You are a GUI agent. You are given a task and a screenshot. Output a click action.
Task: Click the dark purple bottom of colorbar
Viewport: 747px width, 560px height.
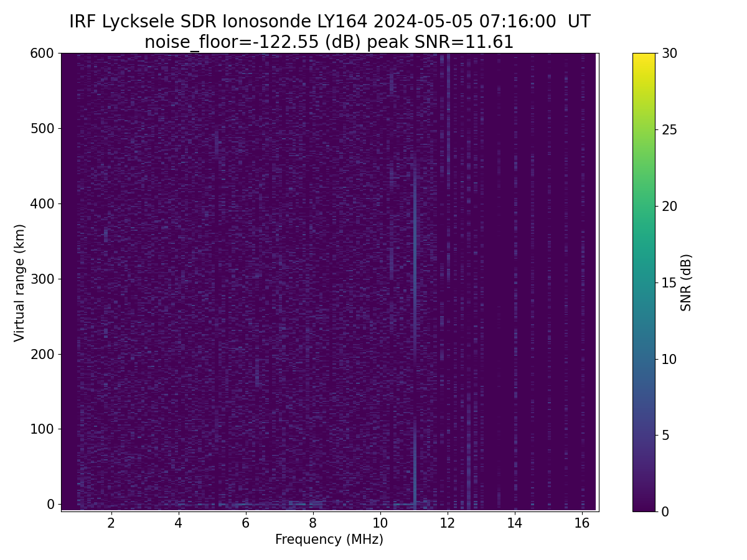[x=644, y=506]
